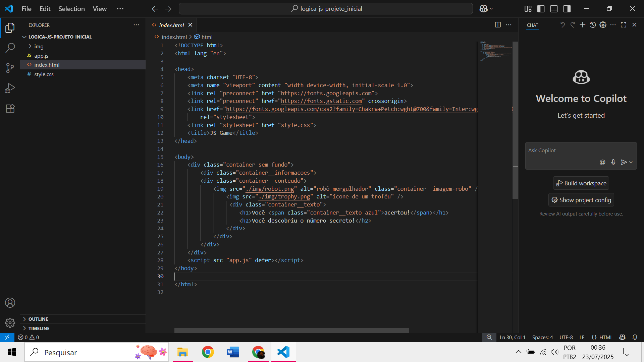Viewport: 644px width, 362px height.
Task: Show errors and warnings count
Action: tap(29, 337)
